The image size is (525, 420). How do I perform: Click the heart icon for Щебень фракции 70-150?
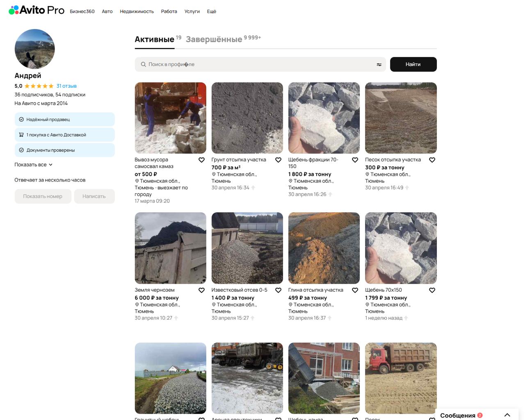pyautogui.click(x=355, y=160)
